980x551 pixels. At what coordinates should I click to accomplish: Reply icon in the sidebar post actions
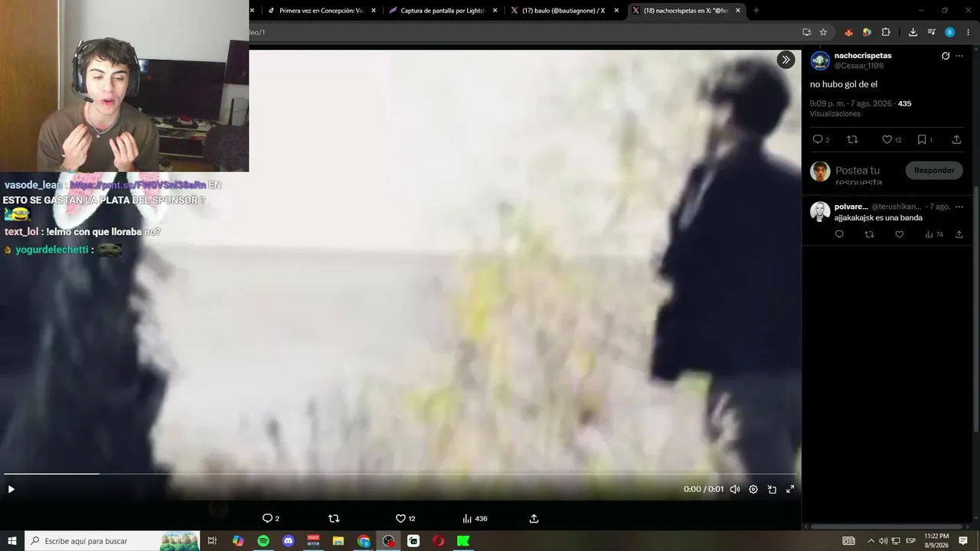[x=821, y=139]
